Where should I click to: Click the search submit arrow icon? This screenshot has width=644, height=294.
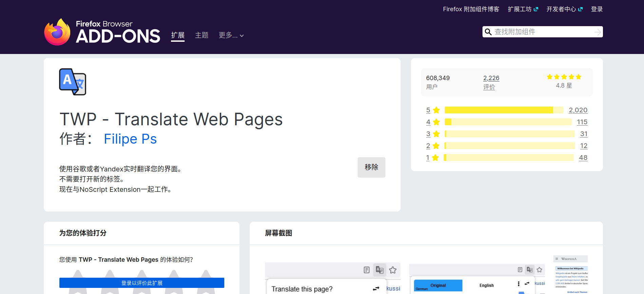(x=598, y=32)
